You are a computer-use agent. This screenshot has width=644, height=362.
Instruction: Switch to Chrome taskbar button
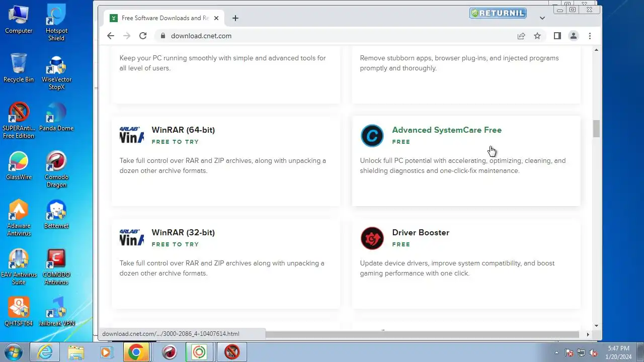[136, 352]
